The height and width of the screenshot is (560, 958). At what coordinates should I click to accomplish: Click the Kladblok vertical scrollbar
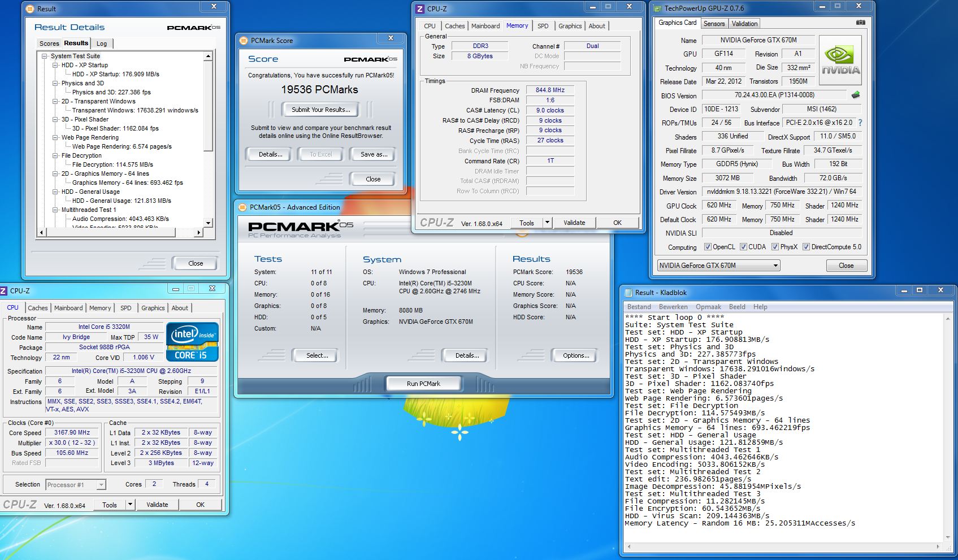click(x=948, y=427)
